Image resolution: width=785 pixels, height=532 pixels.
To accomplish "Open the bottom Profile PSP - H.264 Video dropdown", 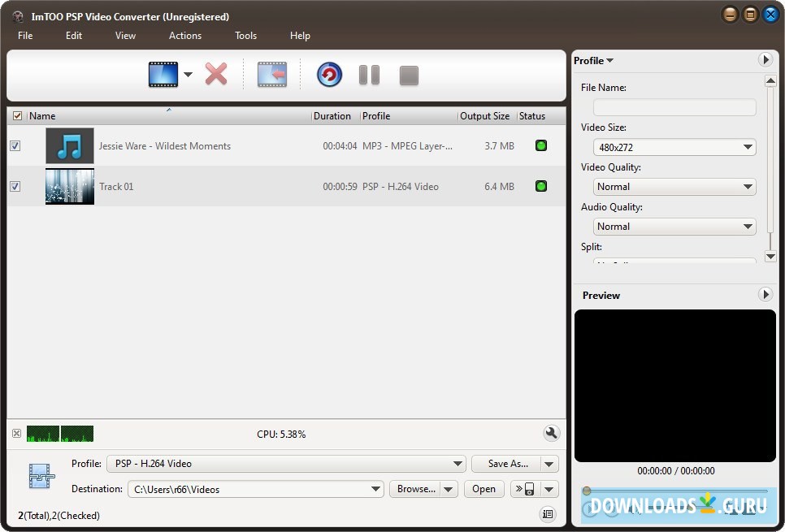I will 286,464.
